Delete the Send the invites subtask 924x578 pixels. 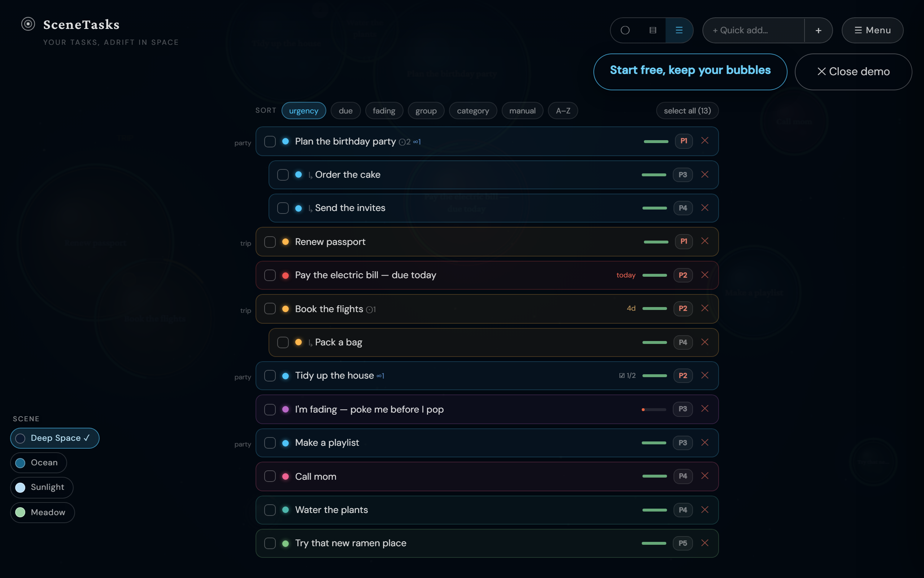click(705, 208)
